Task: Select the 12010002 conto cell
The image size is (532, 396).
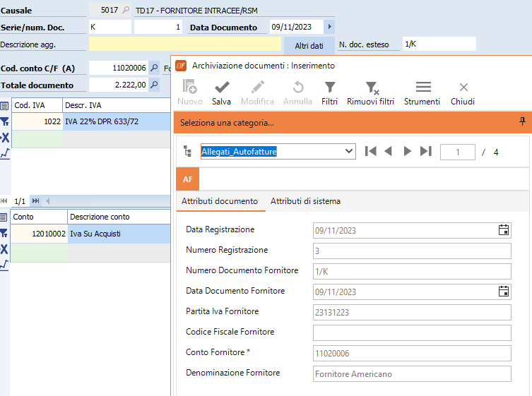Action: pyautogui.click(x=39, y=234)
